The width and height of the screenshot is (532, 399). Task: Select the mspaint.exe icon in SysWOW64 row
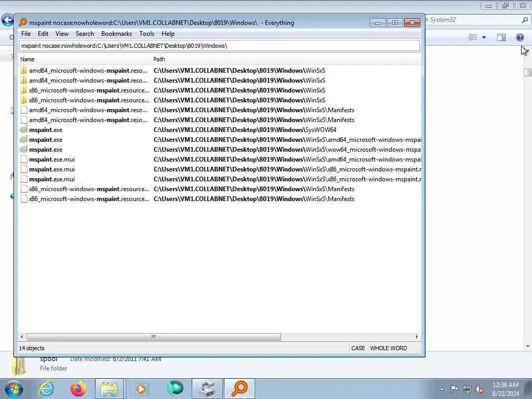click(24, 129)
